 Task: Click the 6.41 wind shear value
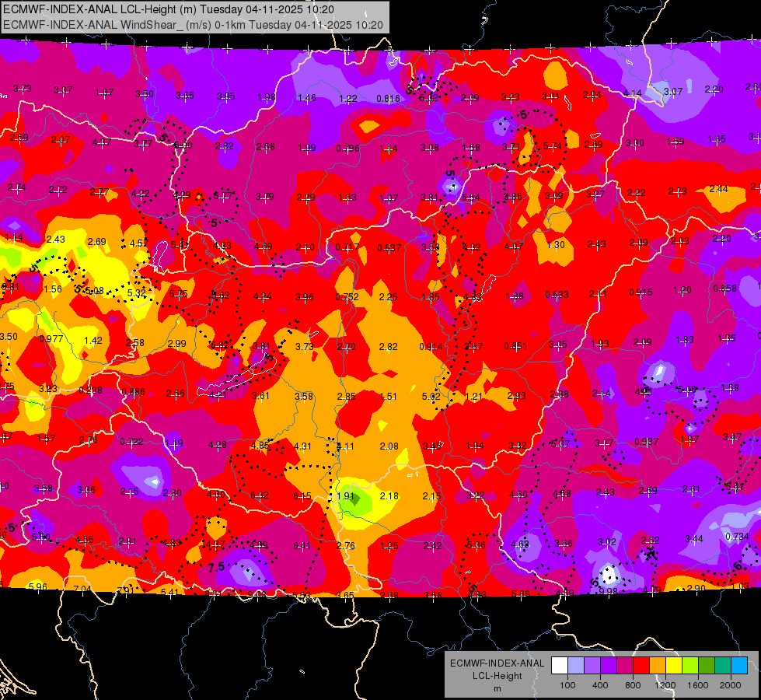(302, 546)
